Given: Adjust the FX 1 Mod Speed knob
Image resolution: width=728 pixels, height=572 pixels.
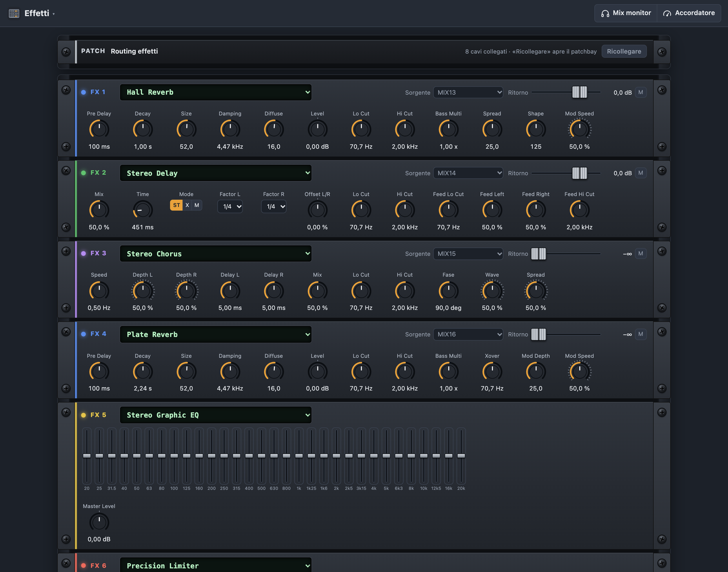Looking at the screenshot, I should [x=580, y=129].
